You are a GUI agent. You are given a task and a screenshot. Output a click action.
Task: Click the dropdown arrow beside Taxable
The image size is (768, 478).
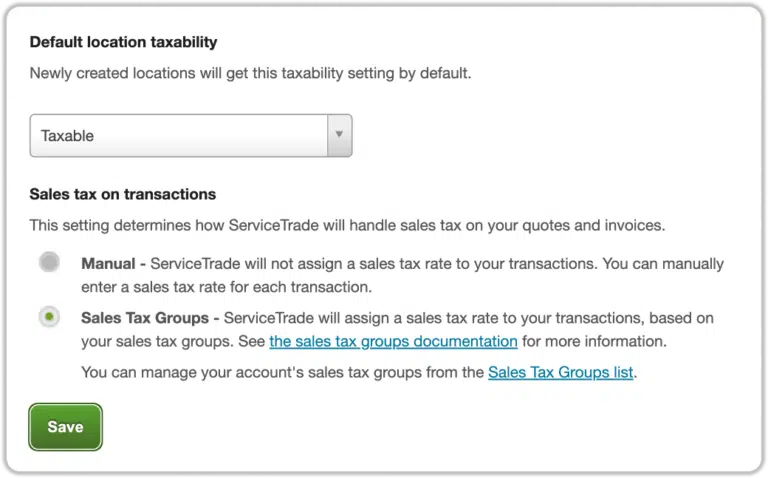pyautogui.click(x=339, y=135)
